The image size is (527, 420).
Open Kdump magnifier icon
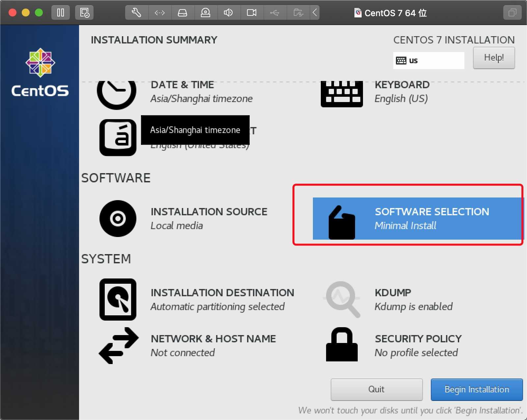click(343, 299)
